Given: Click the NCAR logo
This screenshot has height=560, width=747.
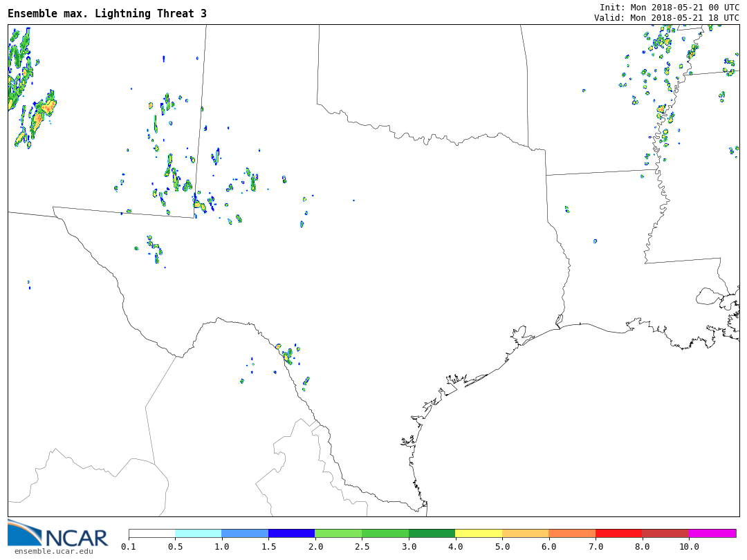Looking at the screenshot, I should pos(58,533).
